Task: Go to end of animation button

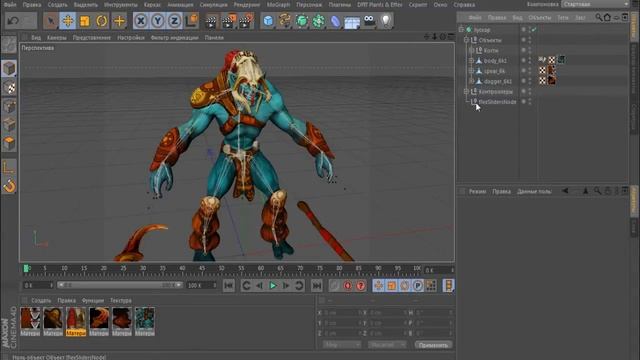Action: pos(317,285)
